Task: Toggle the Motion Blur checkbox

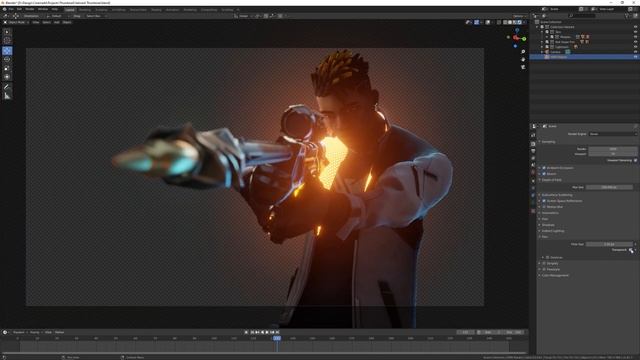Action: pyautogui.click(x=544, y=207)
